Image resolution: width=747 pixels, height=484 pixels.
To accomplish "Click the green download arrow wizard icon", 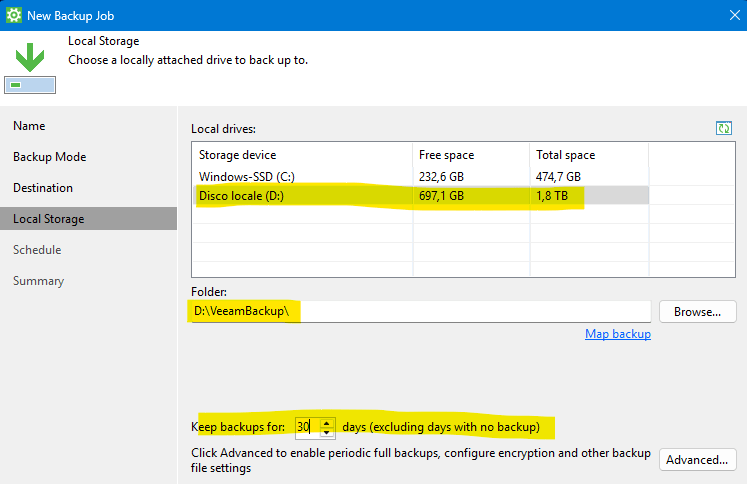I will 30,58.
